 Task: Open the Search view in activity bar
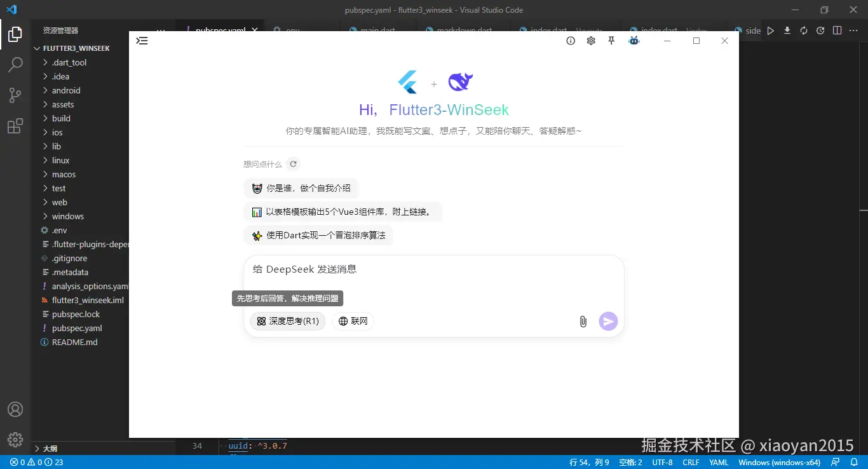15,65
